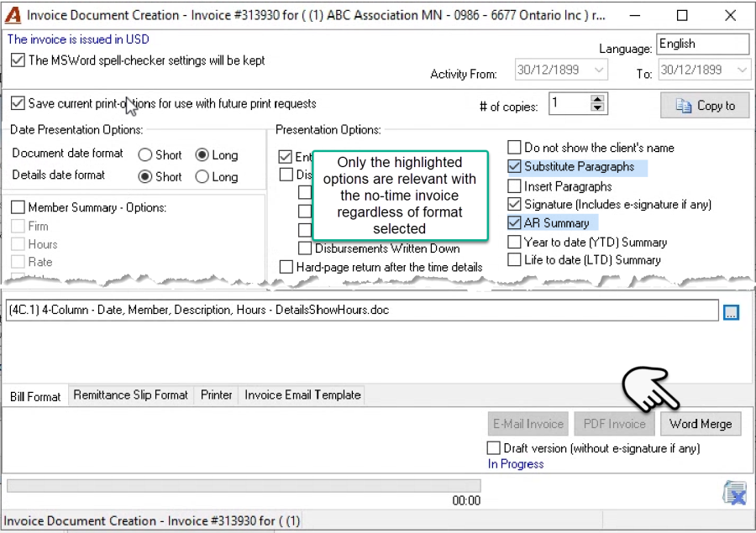Select Short for Document date format

coord(145,154)
